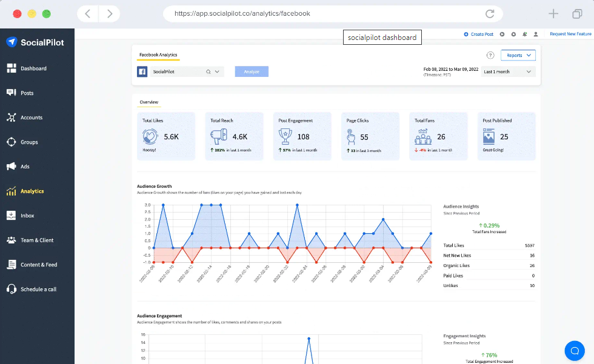Click the Paid Likes row

pyautogui.click(x=489, y=276)
